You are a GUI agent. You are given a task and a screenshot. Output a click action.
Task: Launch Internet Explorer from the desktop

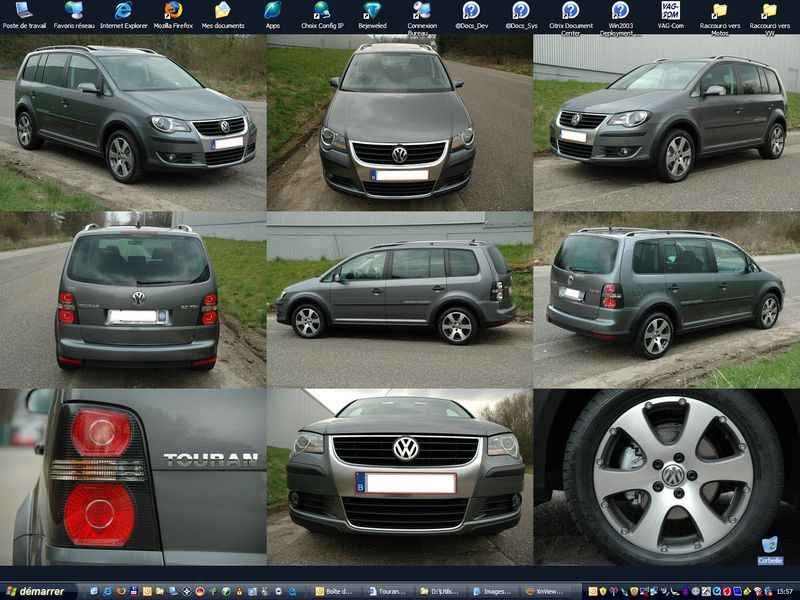(123, 15)
